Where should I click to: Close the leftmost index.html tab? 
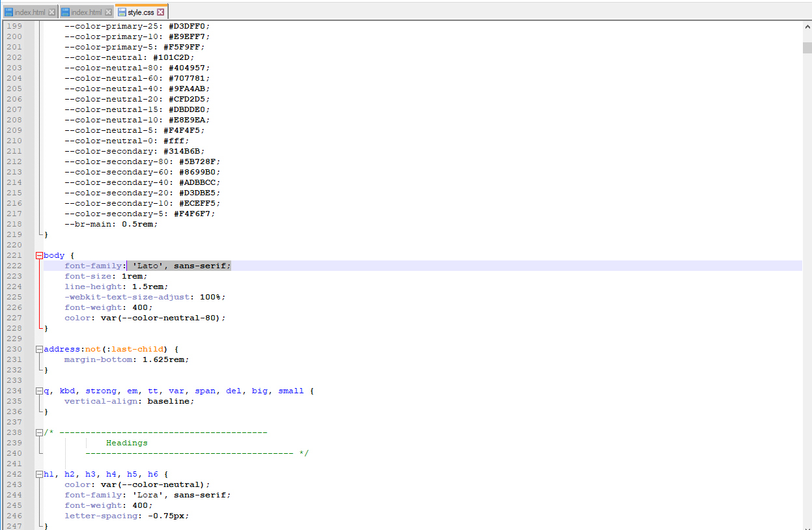pos(52,12)
